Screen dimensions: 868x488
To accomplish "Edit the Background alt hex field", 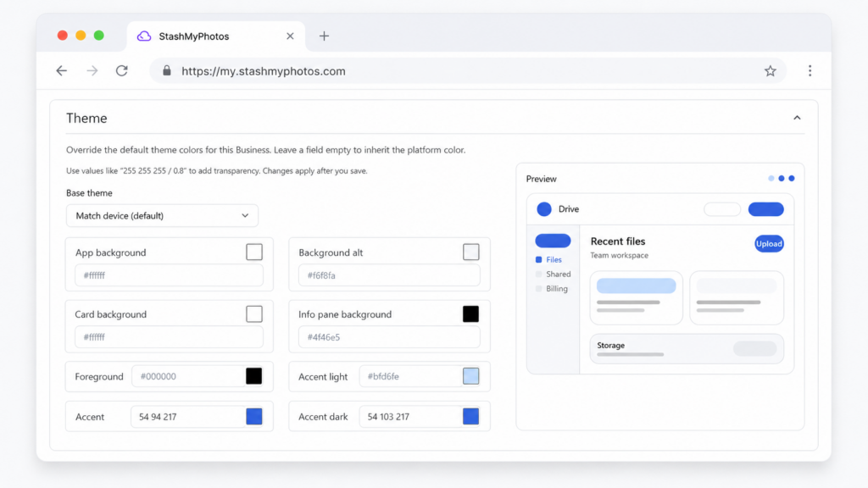I will [389, 275].
